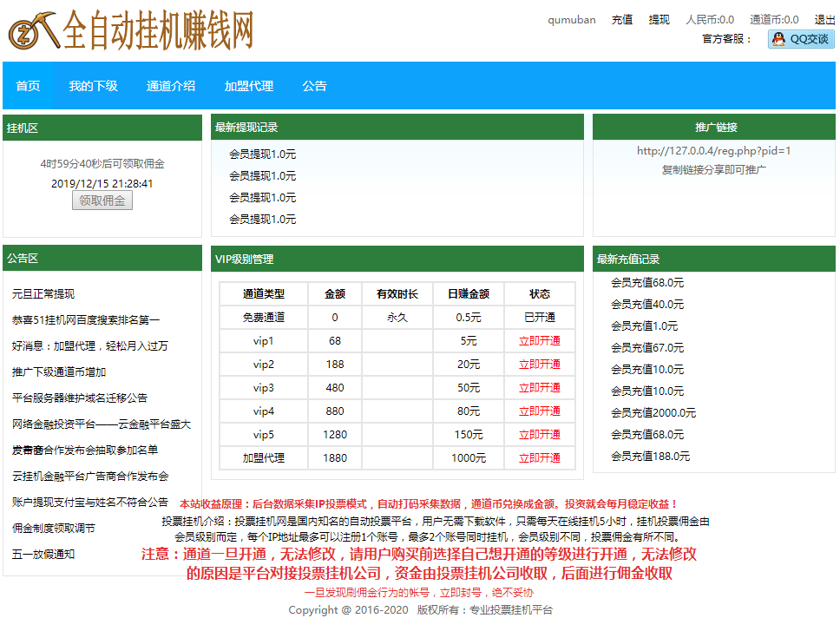This screenshot has width=840, height=618.
Task: Click the 公告区 panel header
Action: (102, 258)
